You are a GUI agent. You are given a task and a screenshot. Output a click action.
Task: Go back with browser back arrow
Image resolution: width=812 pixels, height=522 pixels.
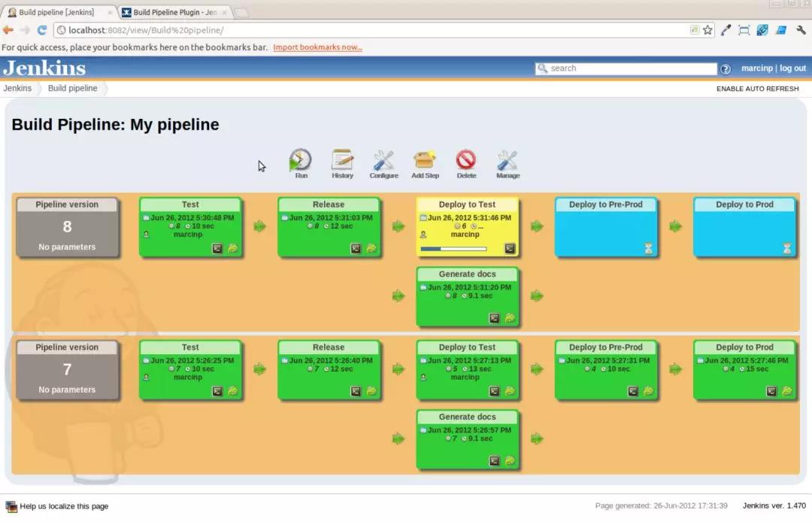point(8,30)
